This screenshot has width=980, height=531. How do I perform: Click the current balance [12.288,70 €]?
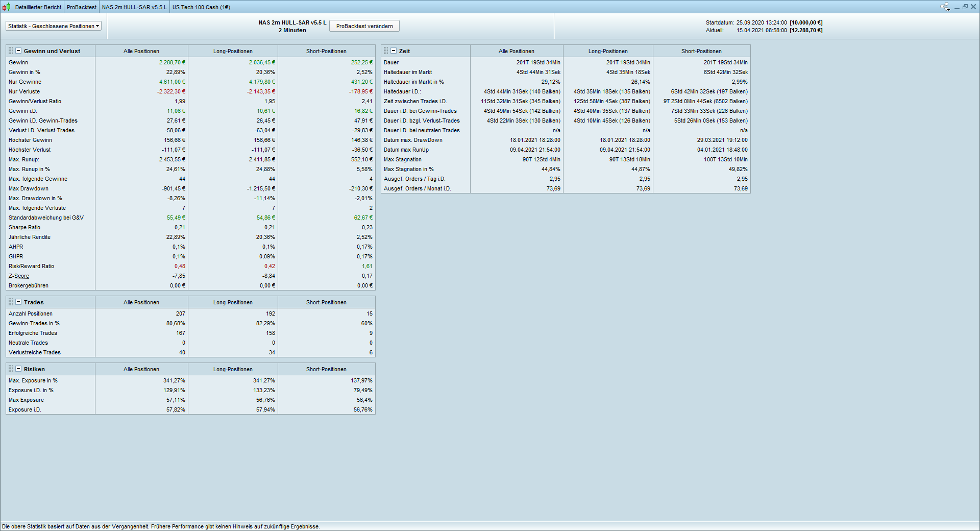pyautogui.click(x=806, y=31)
